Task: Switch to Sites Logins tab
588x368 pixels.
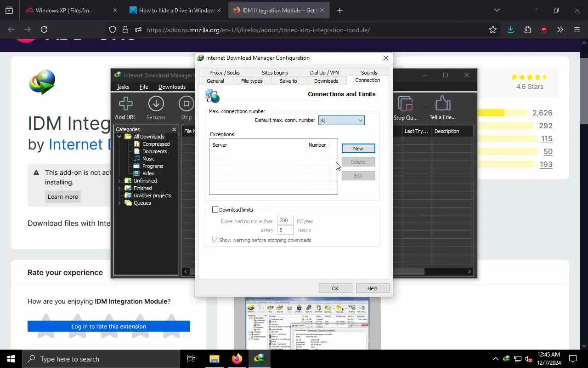Action: coord(275,73)
